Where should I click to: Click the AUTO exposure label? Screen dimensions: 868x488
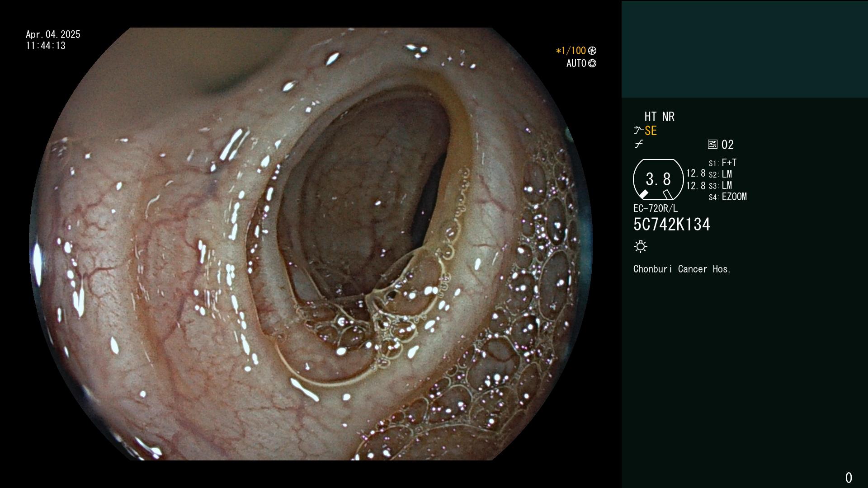click(576, 63)
